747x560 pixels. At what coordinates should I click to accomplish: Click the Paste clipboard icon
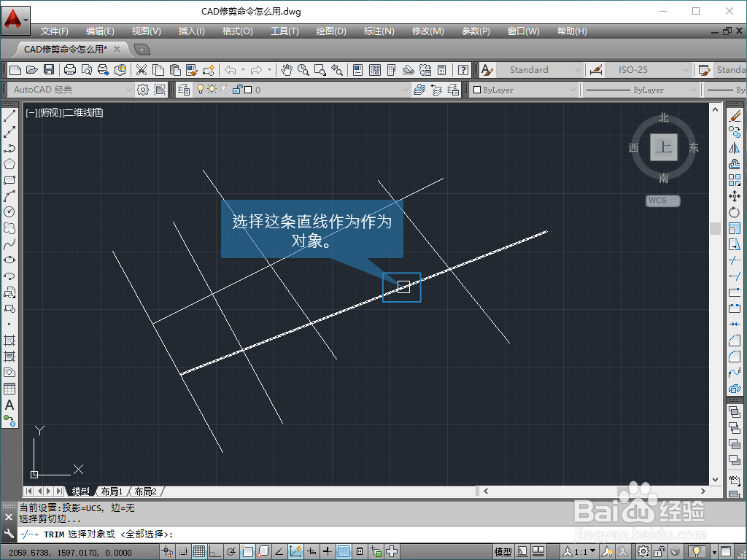coord(175,70)
